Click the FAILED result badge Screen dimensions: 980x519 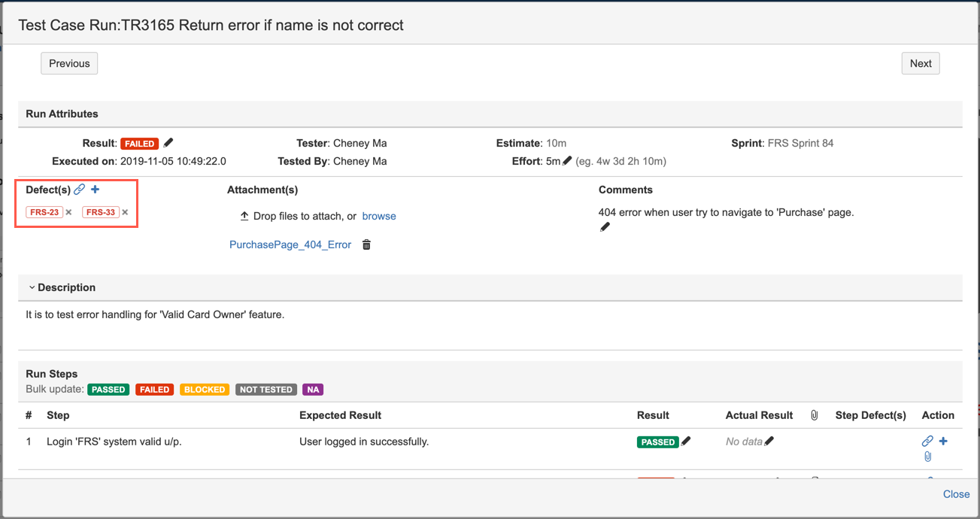click(140, 143)
